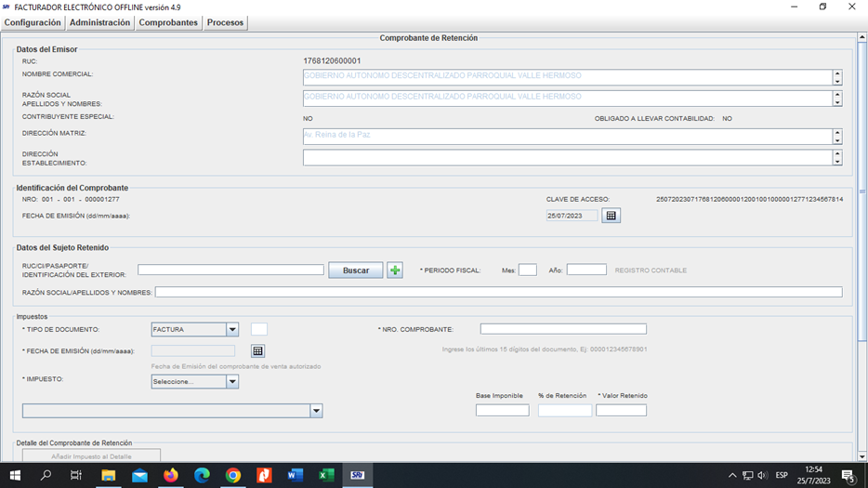
Task: Click the green plus add-subject icon
Action: tap(395, 270)
